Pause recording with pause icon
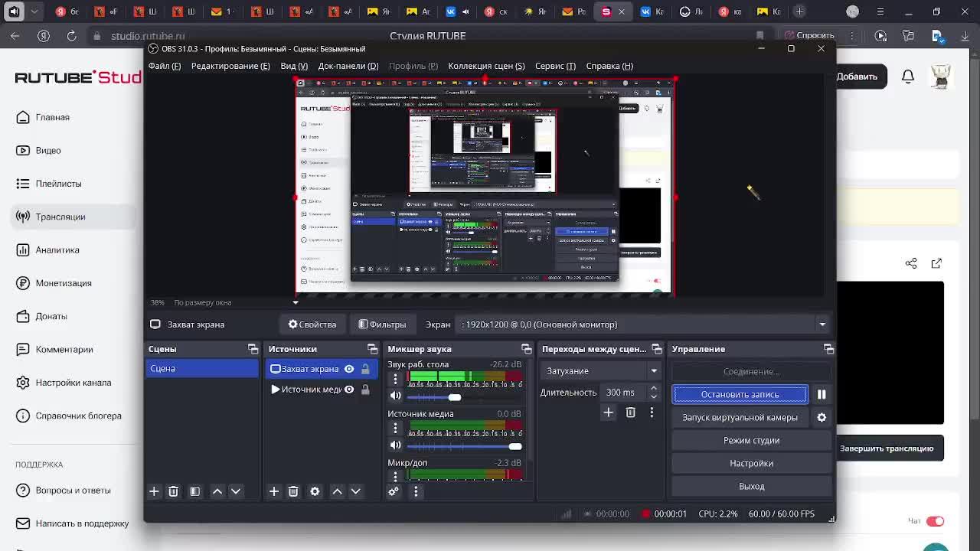Image resolution: width=980 pixels, height=551 pixels. (822, 394)
